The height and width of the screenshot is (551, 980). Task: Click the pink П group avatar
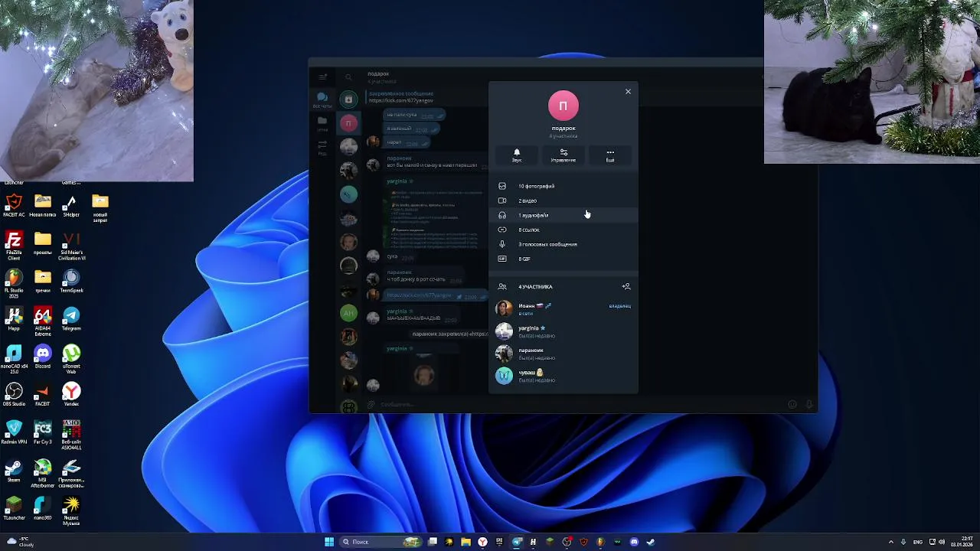pos(563,106)
